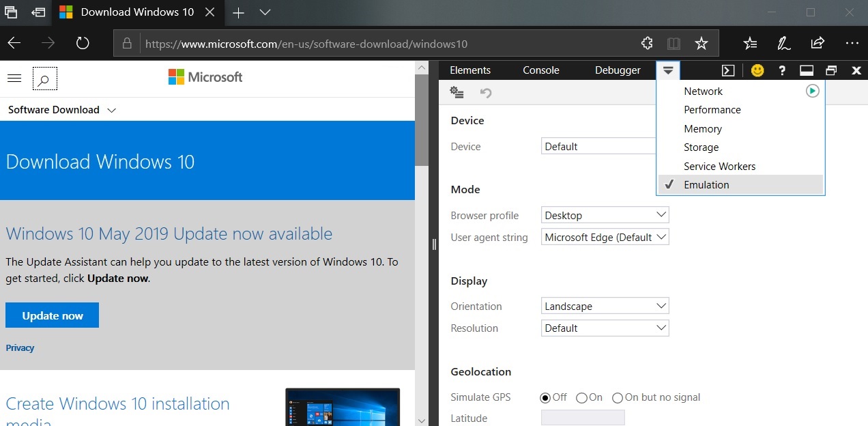Show tab previews using the chevron
The height and width of the screenshot is (426, 868).
coord(265,12)
